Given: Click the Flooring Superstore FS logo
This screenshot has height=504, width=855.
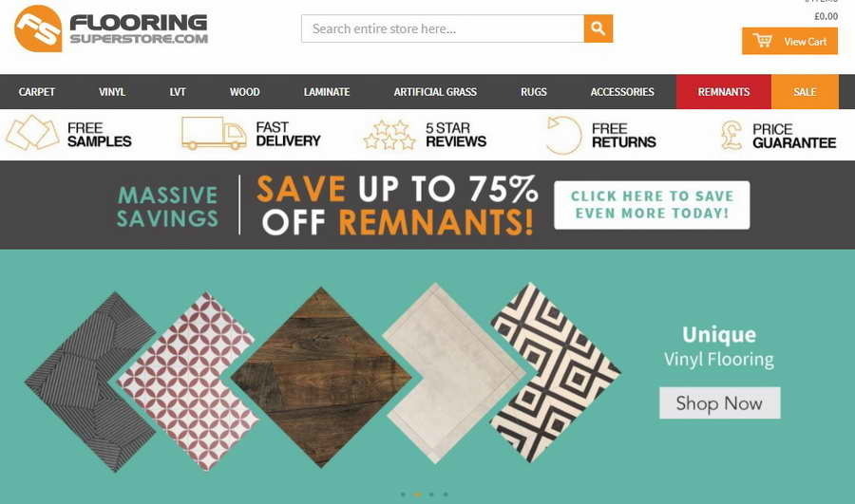Looking at the screenshot, I should pos(38,28).
